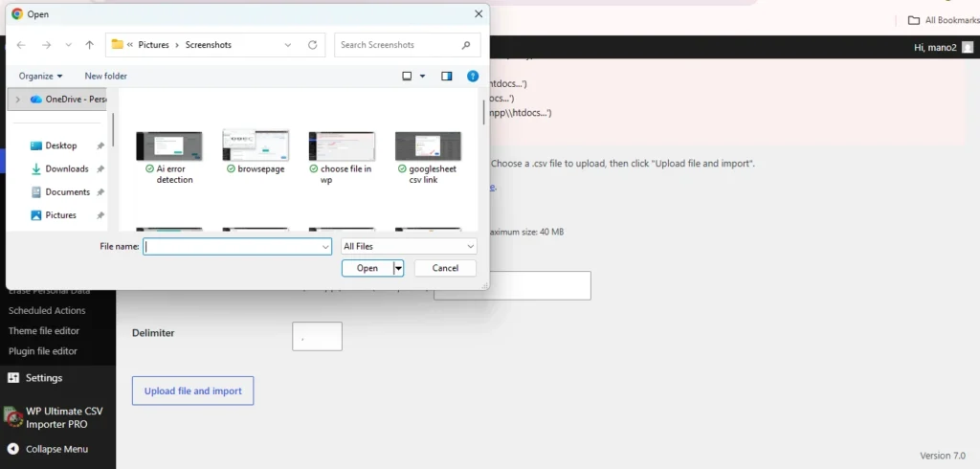Click the browsepage file name
980x469 pixels.
point(261,168)
